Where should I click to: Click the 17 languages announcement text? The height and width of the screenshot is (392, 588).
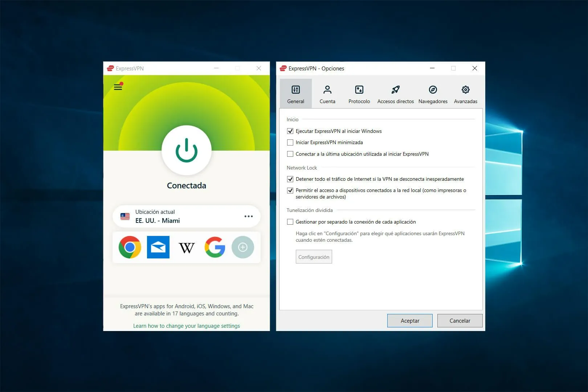(187, 310)
